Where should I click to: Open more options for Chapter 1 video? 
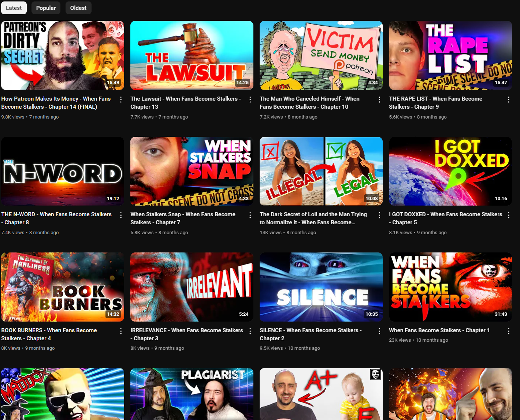click(x=509, y=331)
